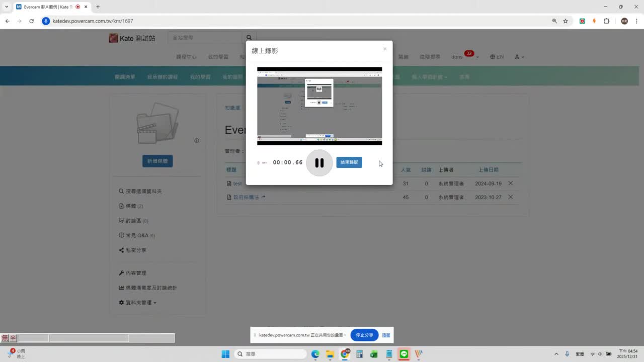644x362 pixels.
Task: Click the 私密分享 share icon
Action: click(121, 249)
